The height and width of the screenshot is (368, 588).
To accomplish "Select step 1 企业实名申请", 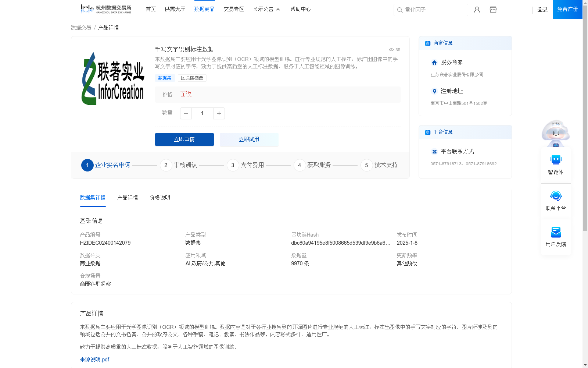I will [106, 165].
